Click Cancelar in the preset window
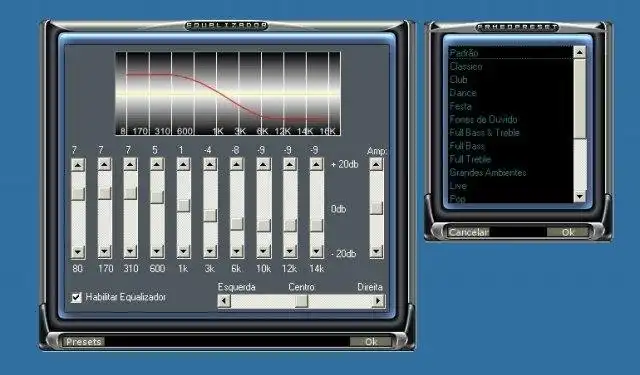 469,232
